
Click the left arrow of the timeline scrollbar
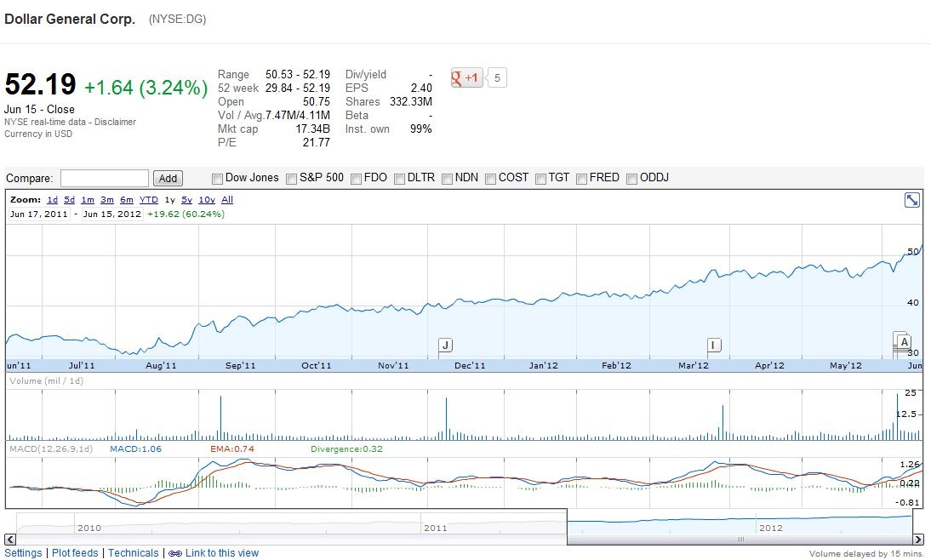pyautogui.click(x=10, y=540)
